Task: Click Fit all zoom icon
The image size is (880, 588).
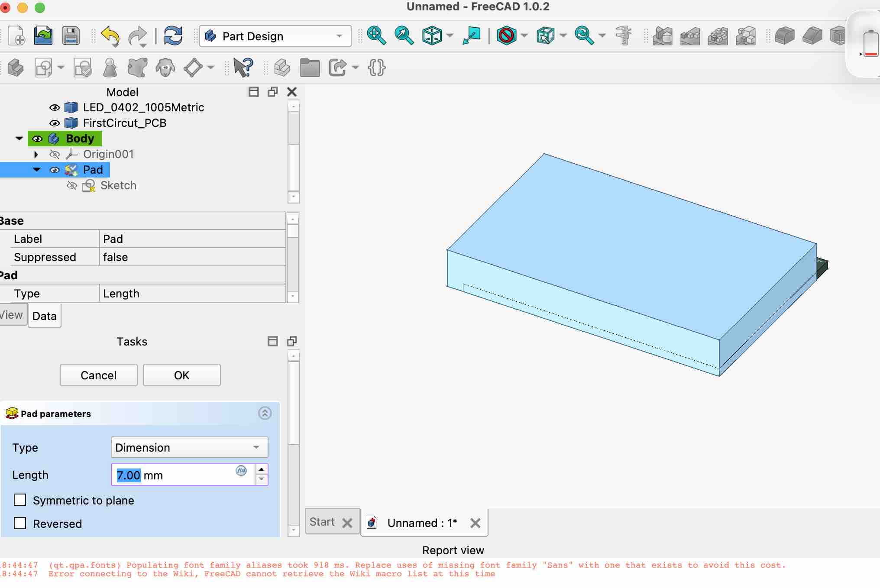Action: [x=376, y=36]
